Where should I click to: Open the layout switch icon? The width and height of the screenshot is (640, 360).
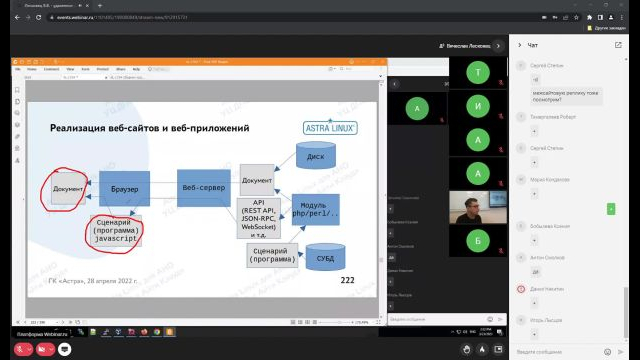498,349
